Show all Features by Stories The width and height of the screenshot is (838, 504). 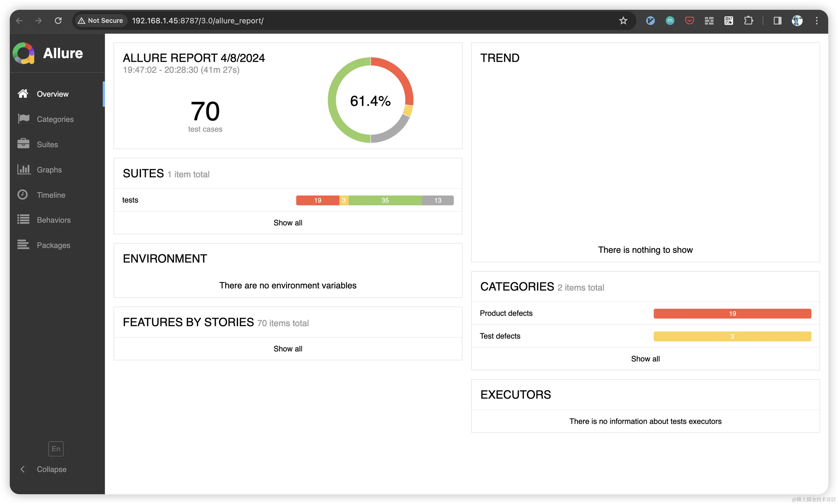pos(287,349)
